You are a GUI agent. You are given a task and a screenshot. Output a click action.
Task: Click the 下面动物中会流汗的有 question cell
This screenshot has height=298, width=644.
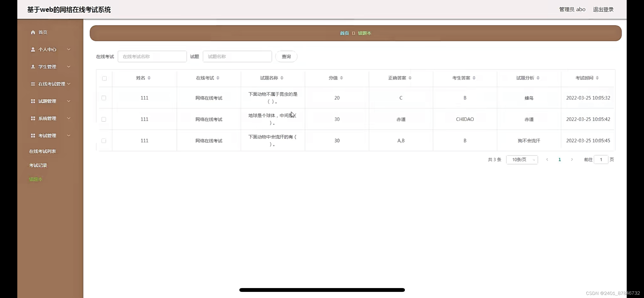coord(272,141)
